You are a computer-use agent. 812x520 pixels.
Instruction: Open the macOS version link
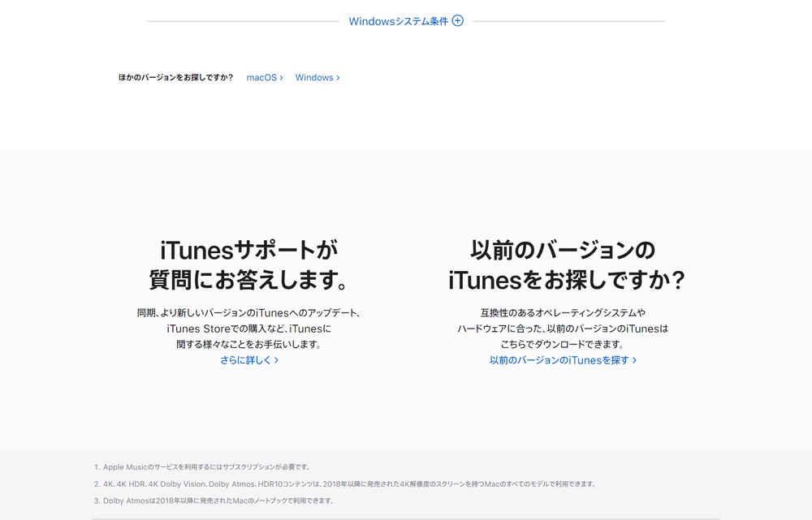pos(265,78)
